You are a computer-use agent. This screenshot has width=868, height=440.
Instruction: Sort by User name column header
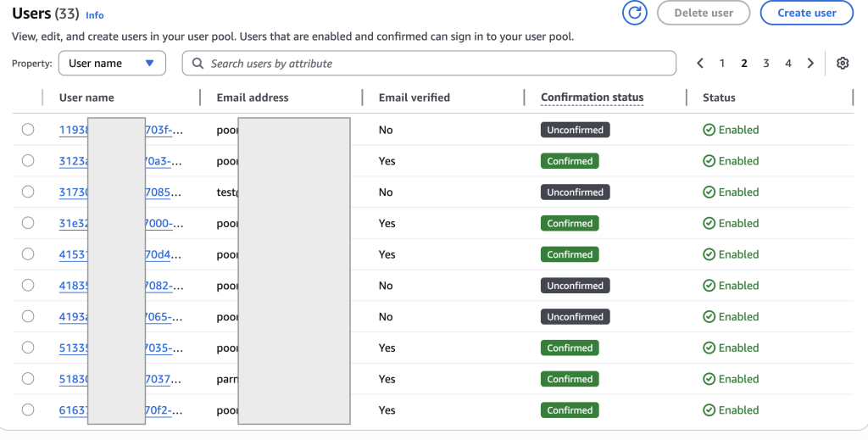point(86,97)
